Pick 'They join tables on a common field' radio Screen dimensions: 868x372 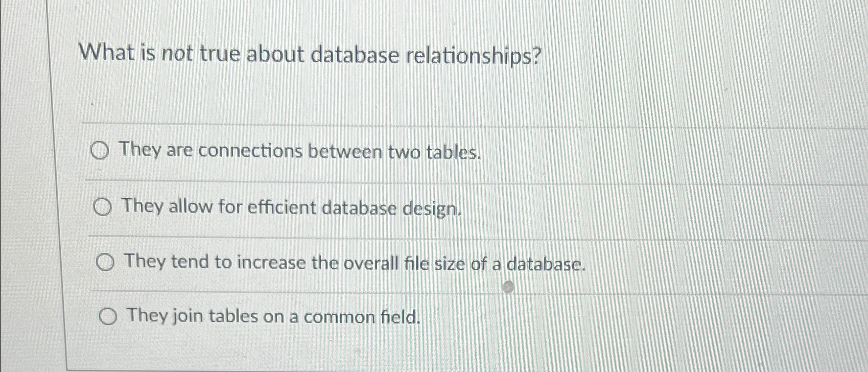pos(107,318)
